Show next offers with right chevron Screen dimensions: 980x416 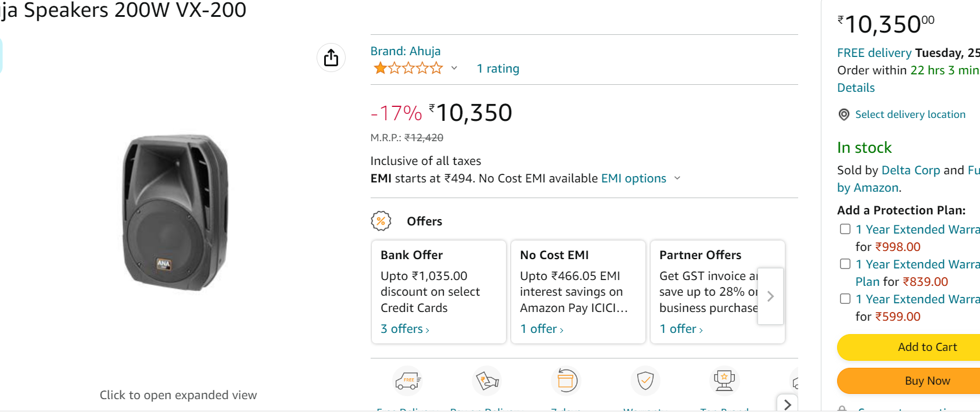tap(771, 296)
